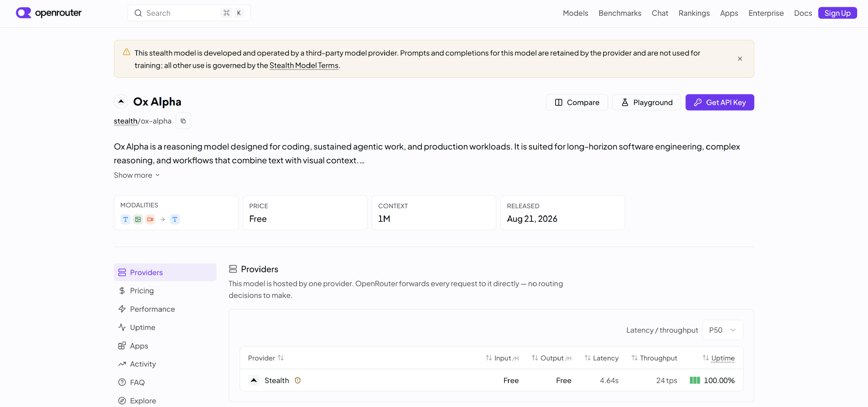
Task: Select the Providers sidebar section
Action: click(165, 272)
